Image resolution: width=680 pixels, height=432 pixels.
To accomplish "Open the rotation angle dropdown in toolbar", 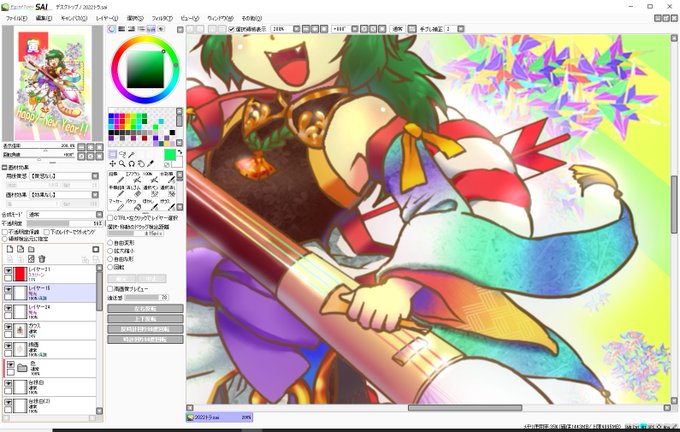I will click(x=354, y=29).
